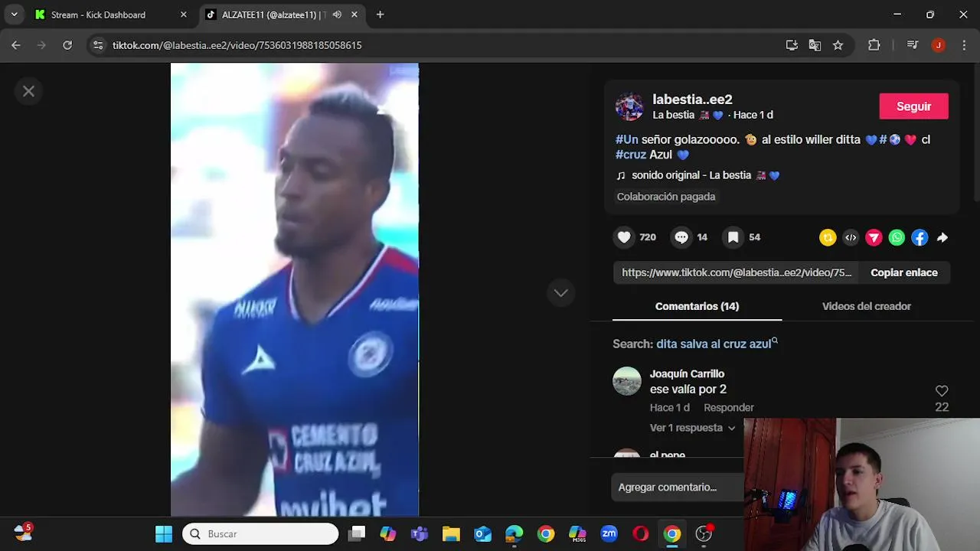Viewport: 980px width, 551px height.
Task: Open Windows Start menu
Action: pos(164,534)
